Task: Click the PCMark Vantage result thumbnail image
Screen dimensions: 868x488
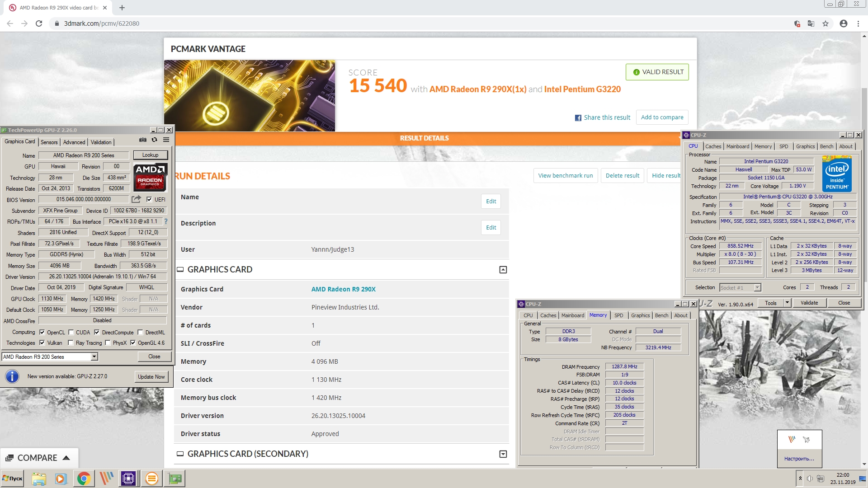Action: [250, 96]
